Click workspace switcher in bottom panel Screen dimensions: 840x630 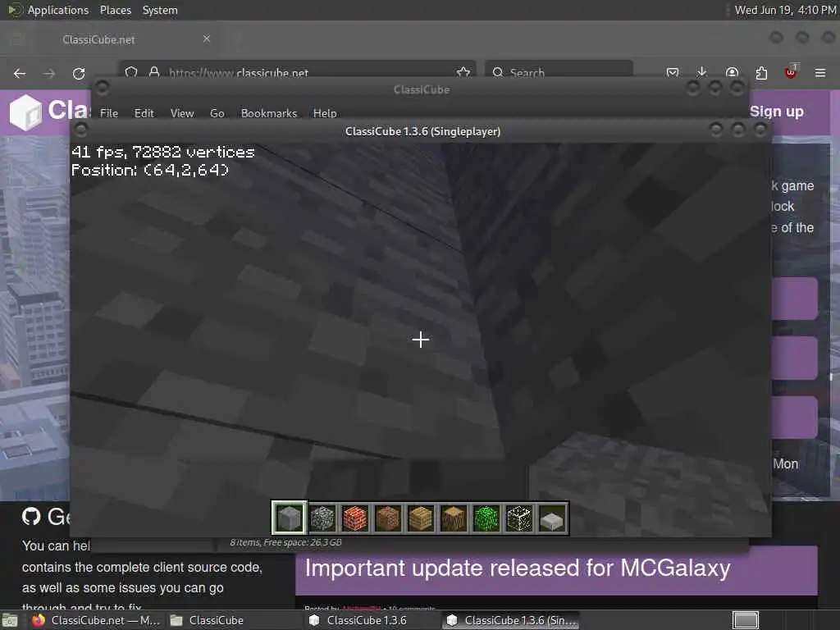coord(746,620)
